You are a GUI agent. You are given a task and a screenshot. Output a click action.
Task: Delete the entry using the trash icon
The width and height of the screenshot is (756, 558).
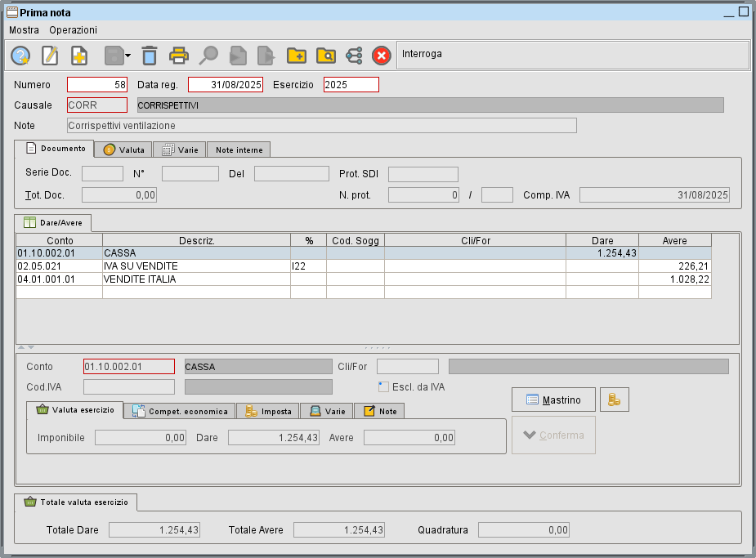pyautogui.click(x=149, y=56)
